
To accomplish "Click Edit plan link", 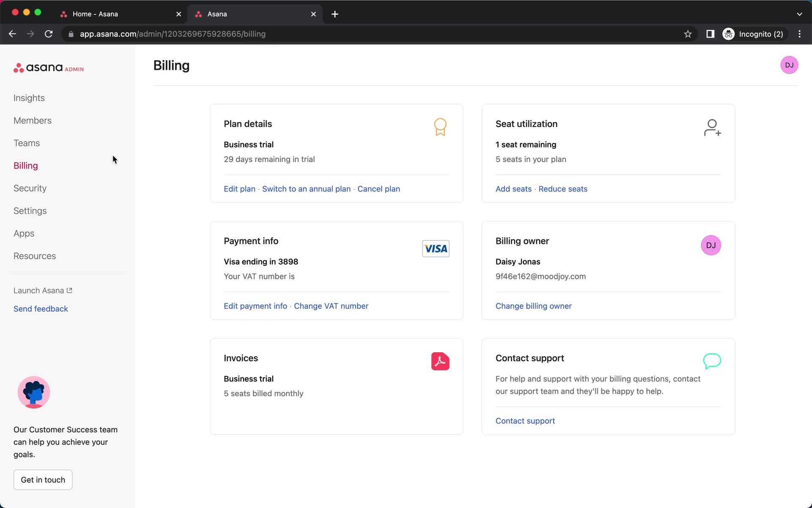I will 239,189.
